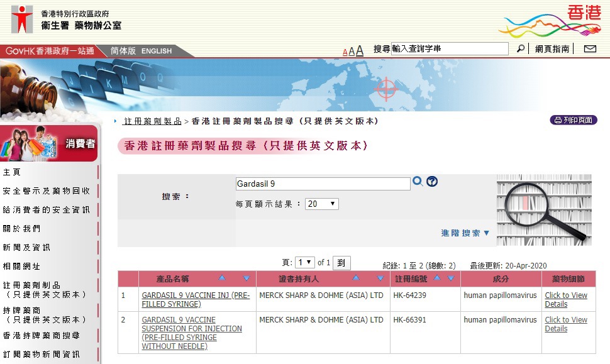Image resolution: width=610 pixels, height=364 pixels.
Task: Click the Gardasil 9 search text field
Action: click(x=323, y=184)
